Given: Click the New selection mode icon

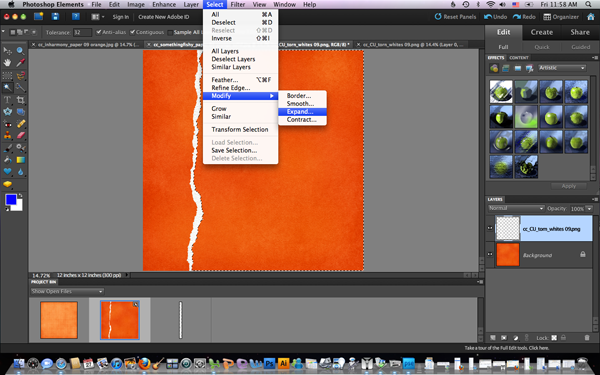Looking at the screenshot, I should coord(13,32).
